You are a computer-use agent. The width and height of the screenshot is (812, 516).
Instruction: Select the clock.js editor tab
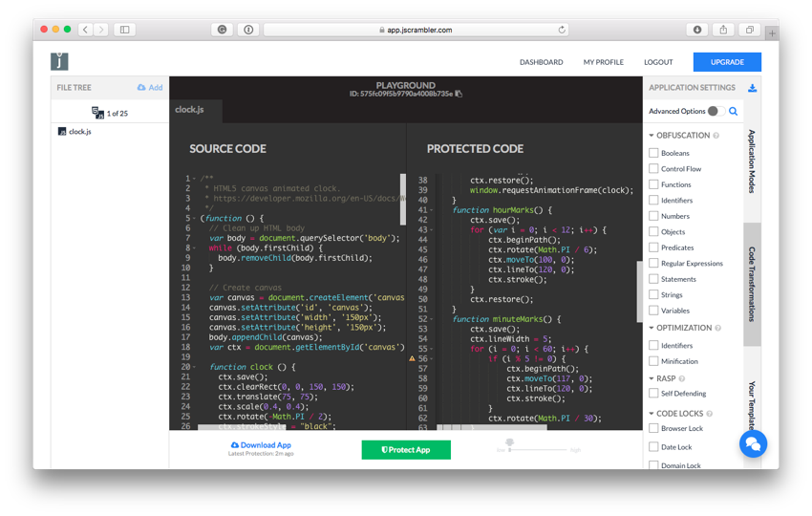(x=196, y=110)
